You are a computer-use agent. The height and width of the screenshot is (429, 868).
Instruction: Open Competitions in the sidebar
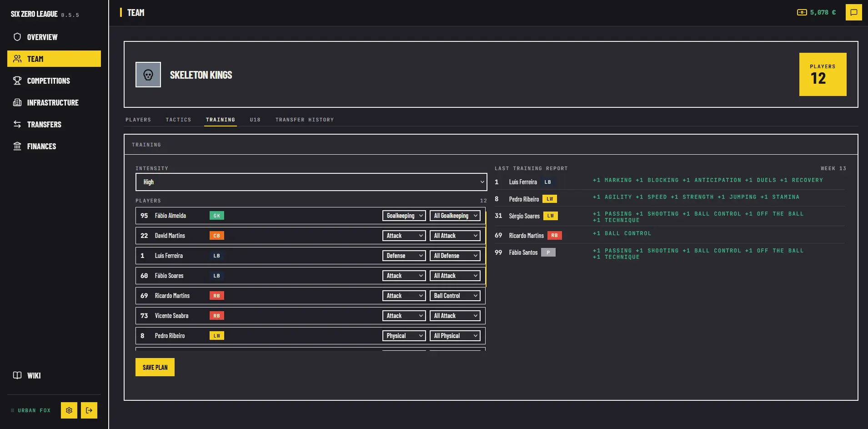pyautogui.click(x=54, y=81)
